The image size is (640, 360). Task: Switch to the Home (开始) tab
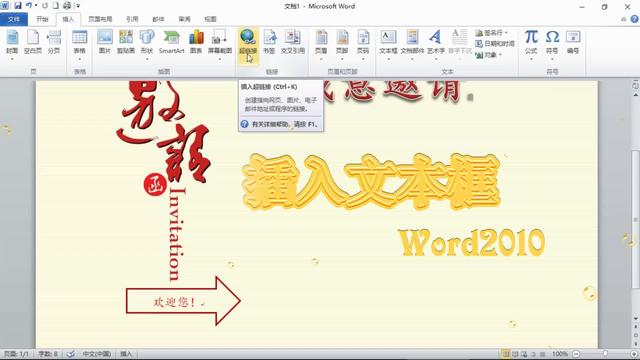[x=42, y=19]
